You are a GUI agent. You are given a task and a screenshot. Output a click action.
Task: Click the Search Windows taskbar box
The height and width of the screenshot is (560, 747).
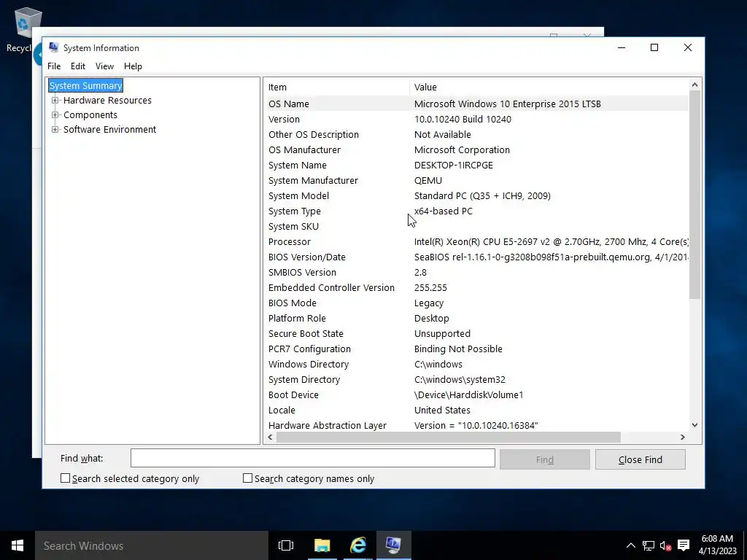point(152,545)
